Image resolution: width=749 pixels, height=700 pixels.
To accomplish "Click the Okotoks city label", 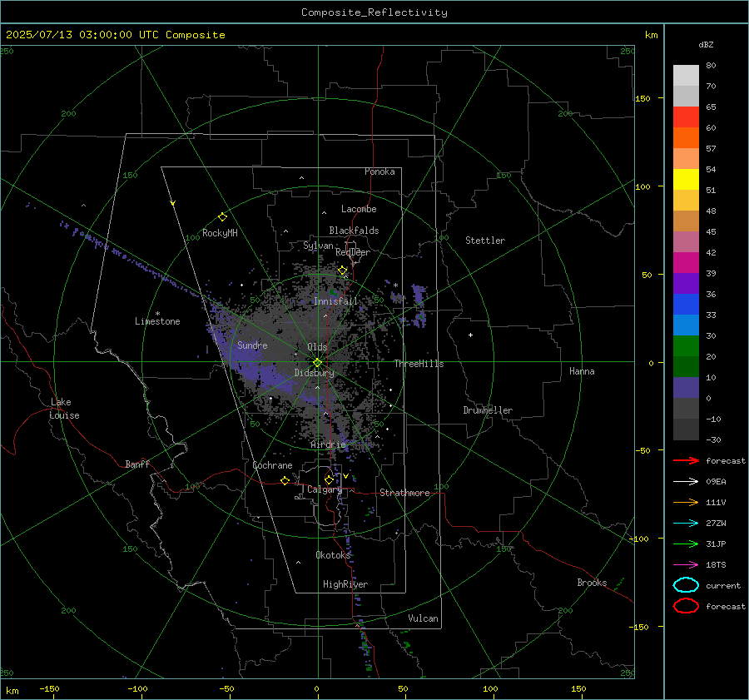I will pyautogui.click(x=333, y=555).
